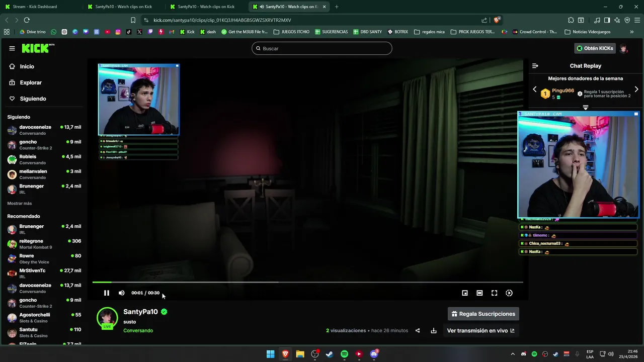Collapse the Chat Replay panel
Image resolution: width=644 pixels, height=362 pixels.
[535, 66]
